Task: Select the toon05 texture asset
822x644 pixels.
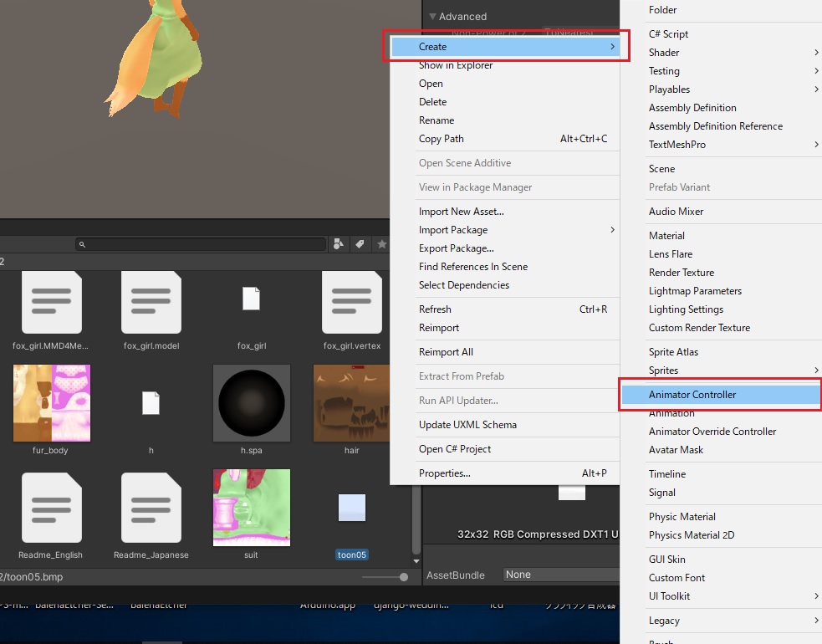Action: click(x=352, y=508)
